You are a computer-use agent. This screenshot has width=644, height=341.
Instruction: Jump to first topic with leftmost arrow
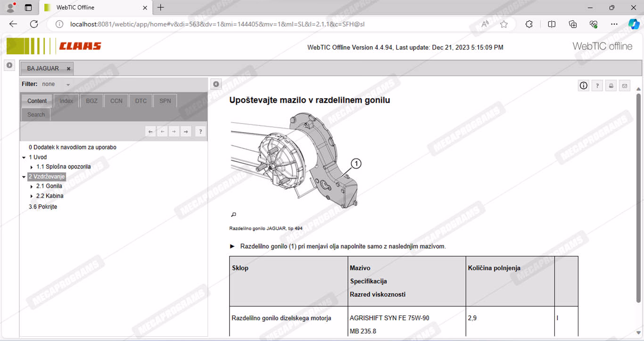pyautogui.click(x=150, y=132)
